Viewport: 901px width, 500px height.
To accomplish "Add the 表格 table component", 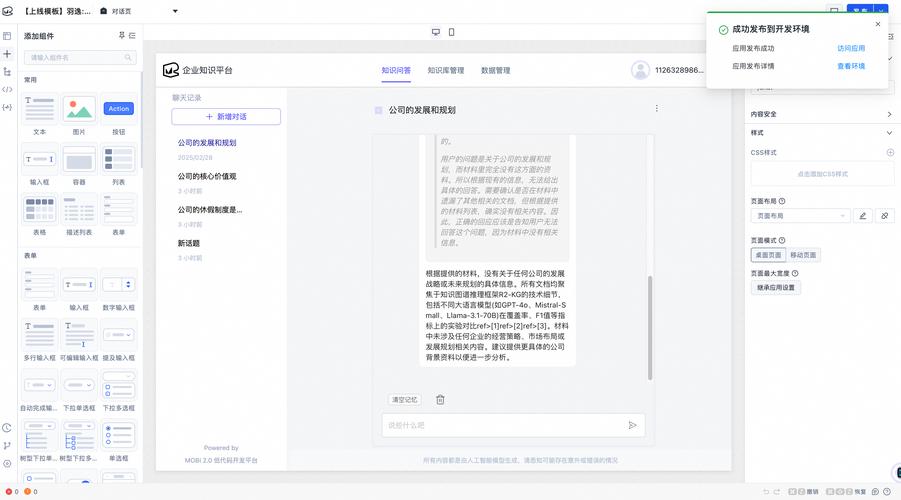I will click(40, 215).
